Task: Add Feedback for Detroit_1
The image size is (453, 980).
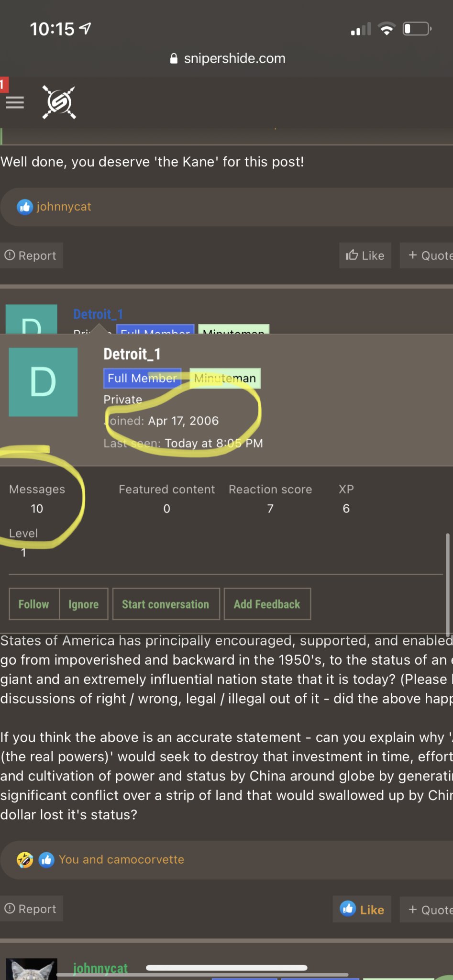Action: pyautogui.click(x=267, y=604)
